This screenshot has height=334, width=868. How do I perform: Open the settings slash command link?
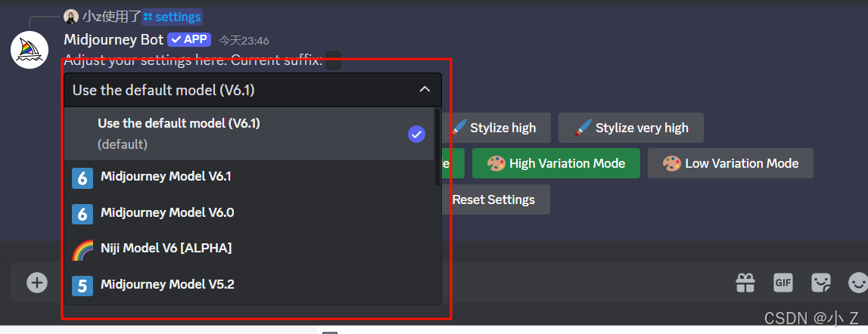tap(172, 17)
